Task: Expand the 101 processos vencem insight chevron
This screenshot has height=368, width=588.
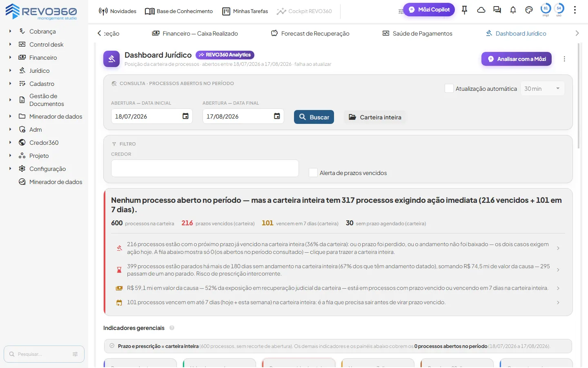Action: [558, 303]
